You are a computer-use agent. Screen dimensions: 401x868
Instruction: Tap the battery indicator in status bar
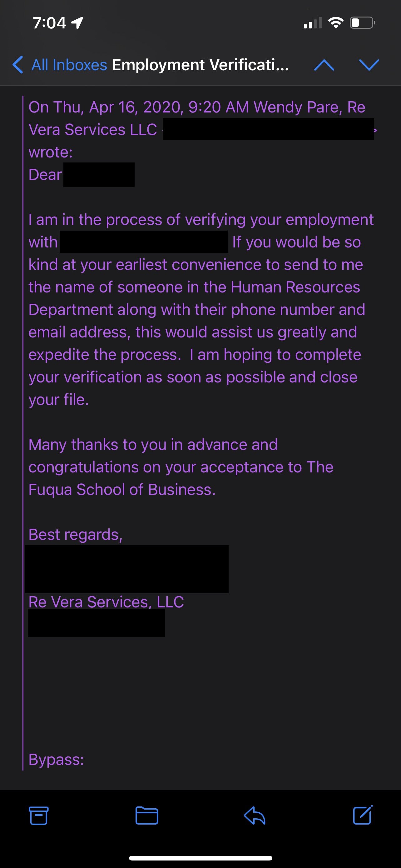tap(362, 23)
